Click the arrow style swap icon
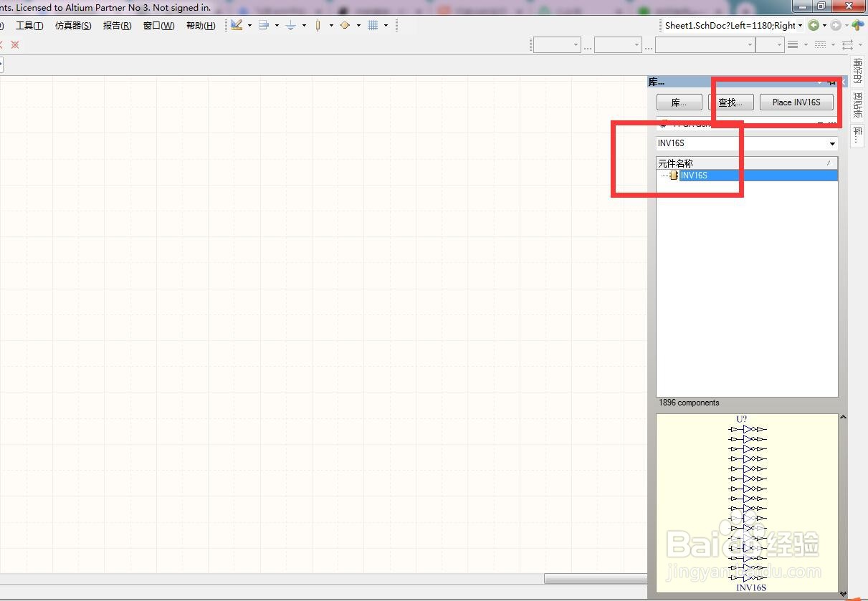The width and height of the screenshot is (868, 601). (848, 44)
